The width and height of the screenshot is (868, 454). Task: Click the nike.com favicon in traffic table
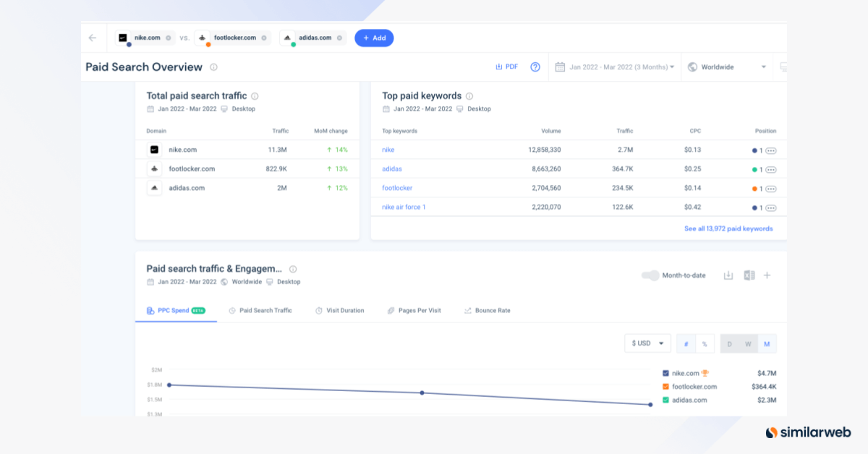tap(154, 150)
